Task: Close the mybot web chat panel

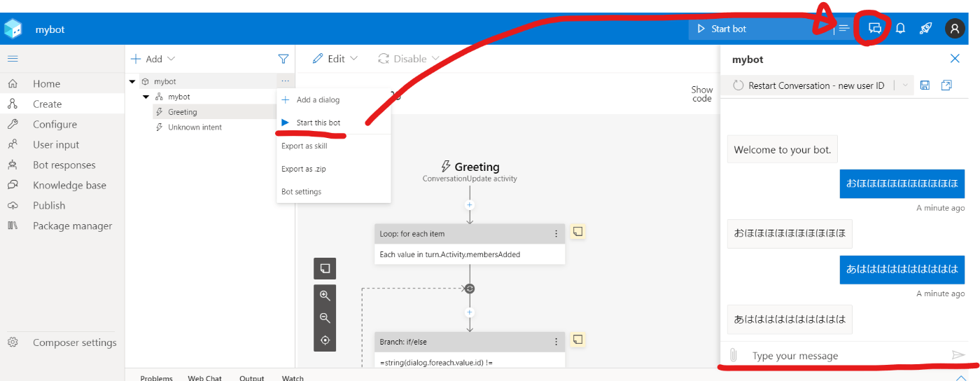Action: pos(955,59)
